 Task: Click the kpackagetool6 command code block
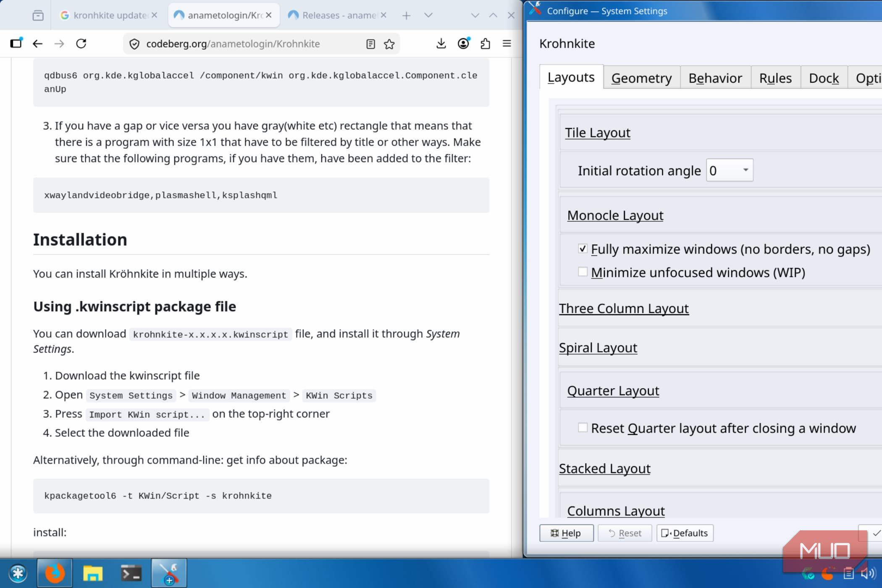[261, 496]
